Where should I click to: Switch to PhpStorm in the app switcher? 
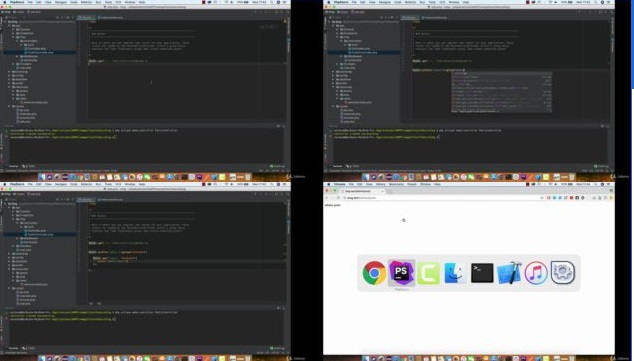(x=401, y=273)
